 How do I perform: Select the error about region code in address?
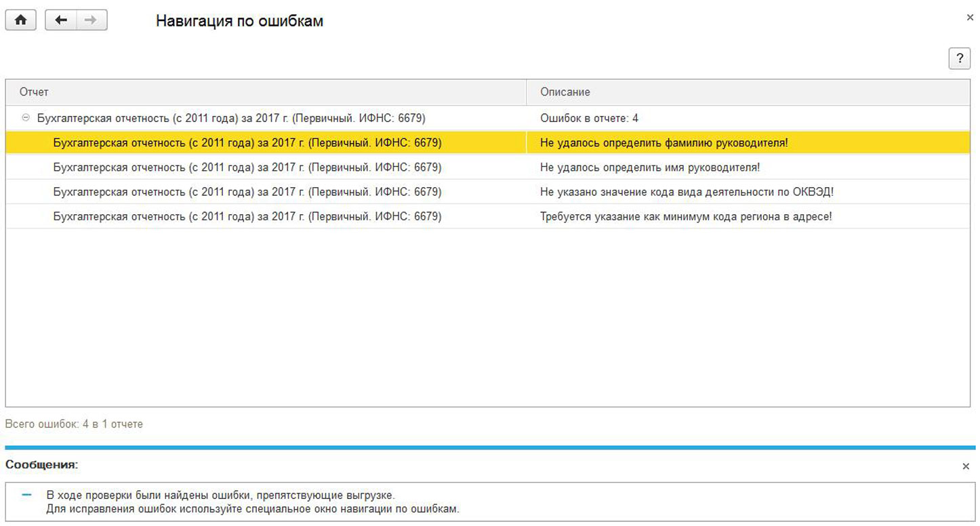[685, 216]
